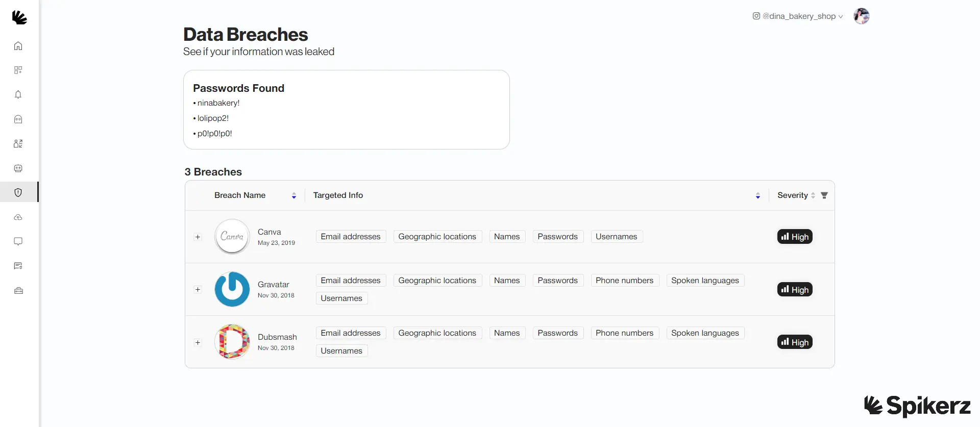The width and height of the screenshot is (980, 427).
Task: Open the Home sidebar icon
Action: (18, 46)
